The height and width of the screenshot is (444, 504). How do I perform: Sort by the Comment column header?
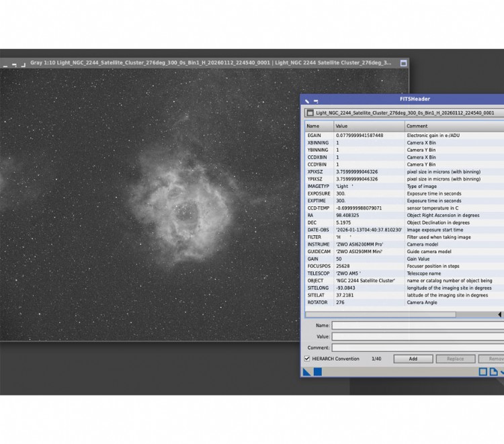(x=454, y=126)
